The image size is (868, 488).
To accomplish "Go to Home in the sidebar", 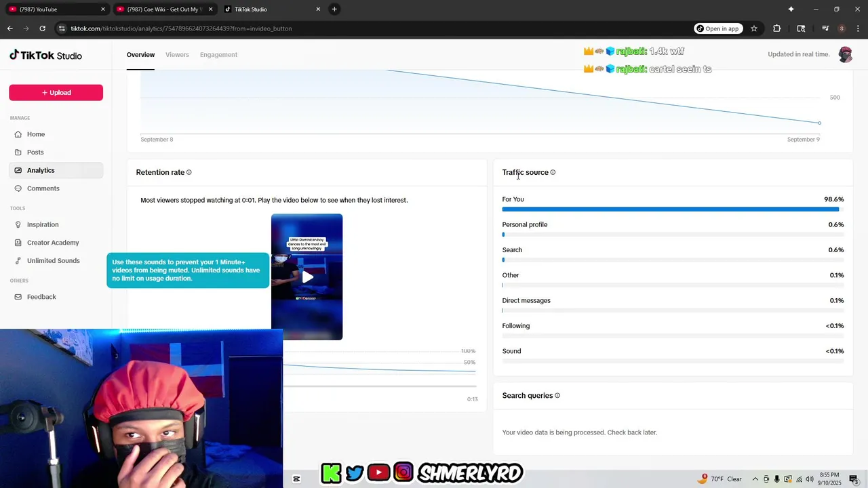I will point(56,134).
